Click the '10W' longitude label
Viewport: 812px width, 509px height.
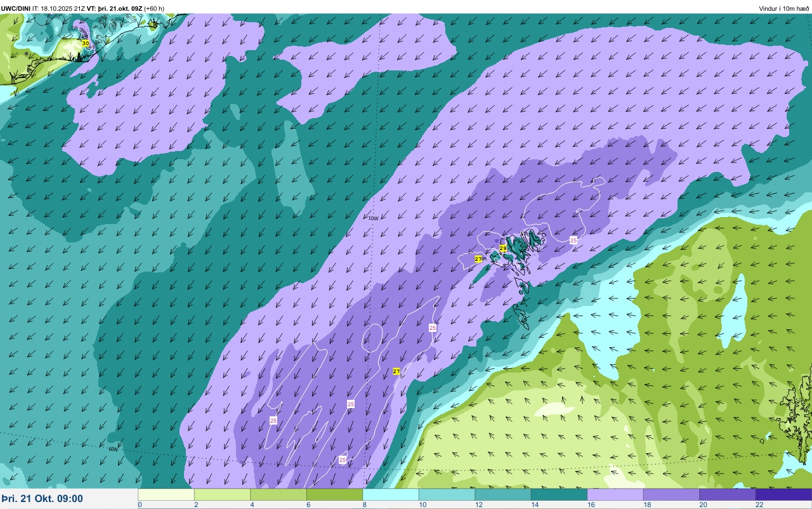[374, 218]
